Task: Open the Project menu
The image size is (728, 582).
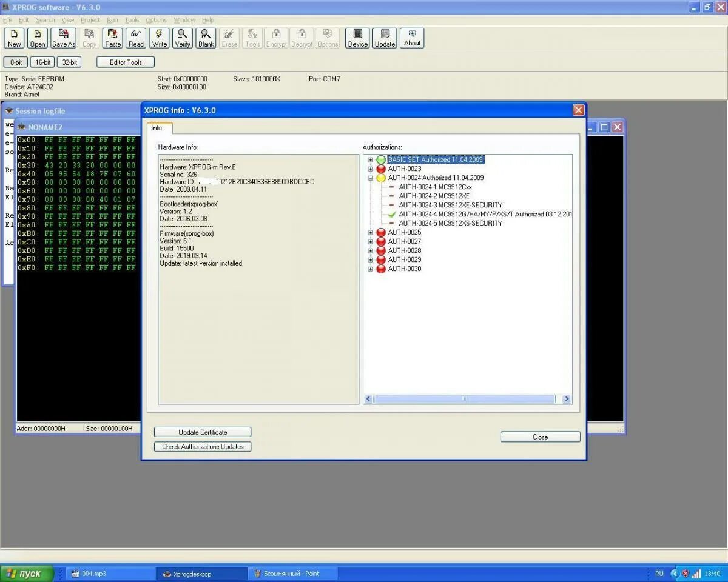Action: click(x=90, y=20)
